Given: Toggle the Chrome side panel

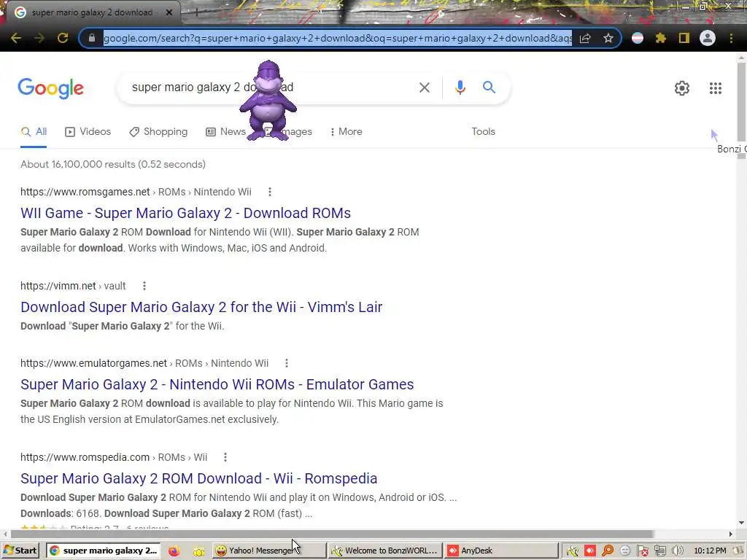Looking at the screenshot, I should pos(684,38).
